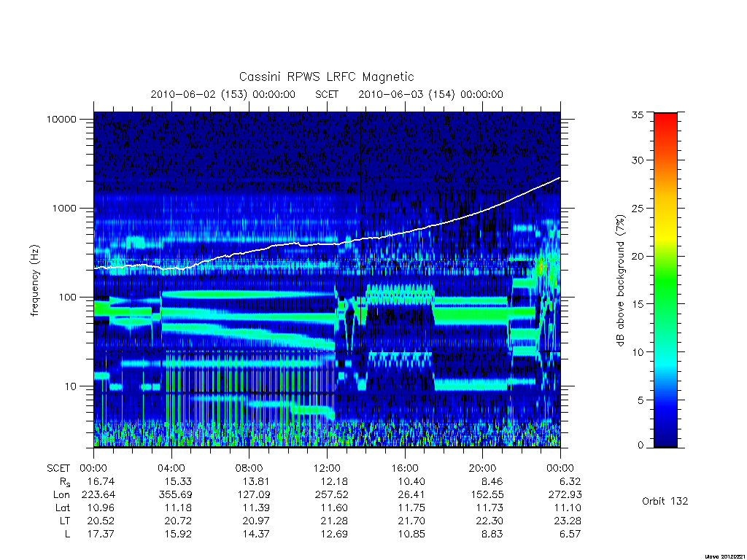Click the 1000 frequency axis tick label
Image resolution: width=747 pixels, height=560 pixels.
[64, 208]
